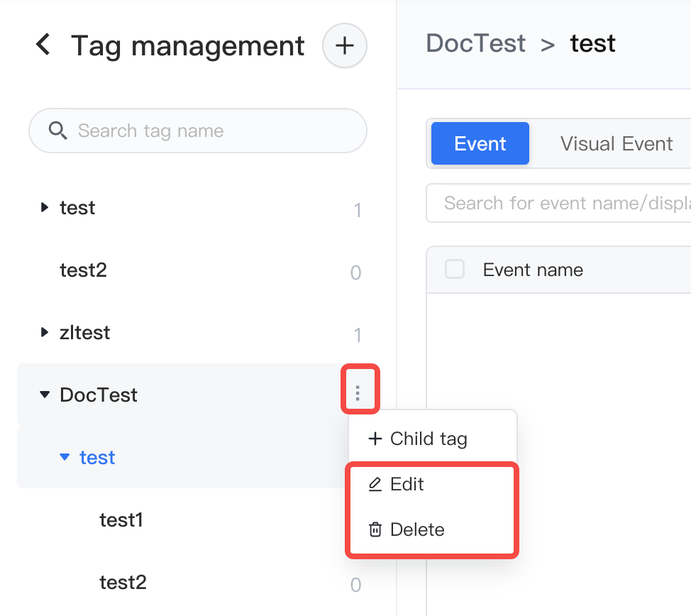The image size is (691, 616).
Task: Click the magnifier icon in tag search
Action: tap(57, 131)
